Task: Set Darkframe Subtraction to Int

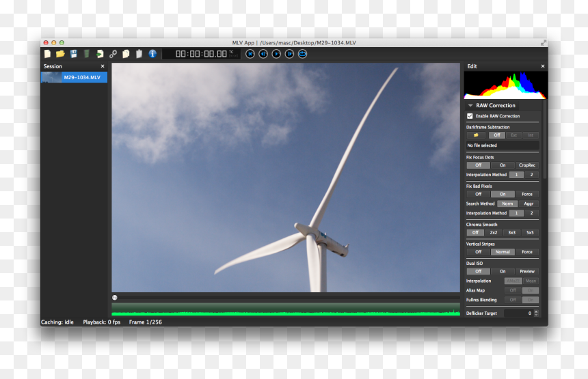Action: (531, 135)
